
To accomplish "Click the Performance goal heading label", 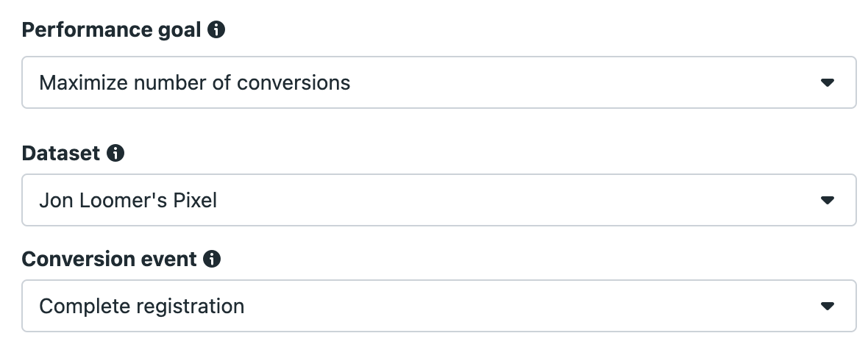I will [111, 30].
